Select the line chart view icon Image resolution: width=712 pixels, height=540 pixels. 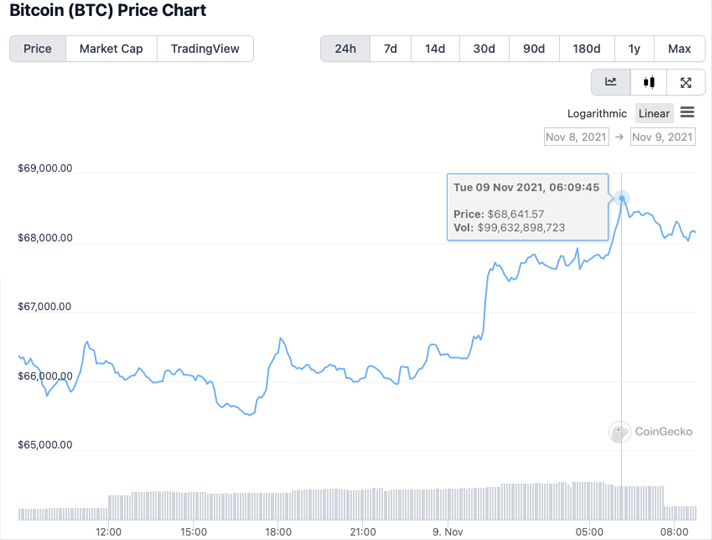(611, 82)
